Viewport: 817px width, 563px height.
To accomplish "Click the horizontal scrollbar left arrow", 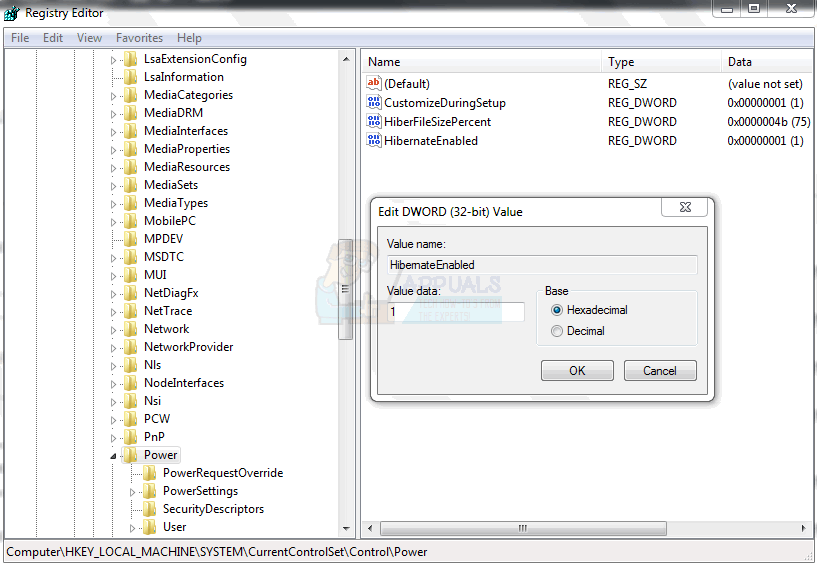I will (370, 528).
